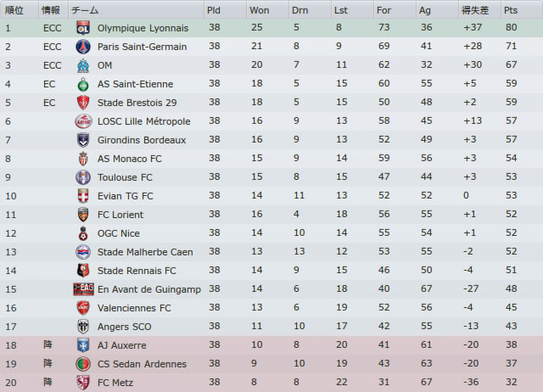Click the Stade Malherbe Caen team name
Image resolution: width=543 pixels, height=392 pixels.
145,252
